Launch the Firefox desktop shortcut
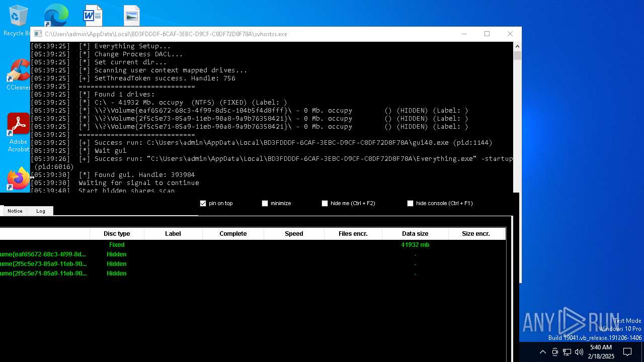Screen dimensions: 644x362 (18, 179)
